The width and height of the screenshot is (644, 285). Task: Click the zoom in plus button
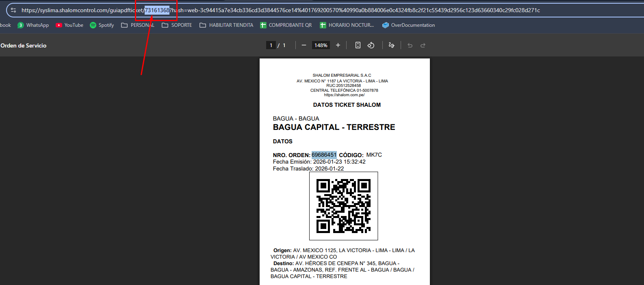click(338, 45)
